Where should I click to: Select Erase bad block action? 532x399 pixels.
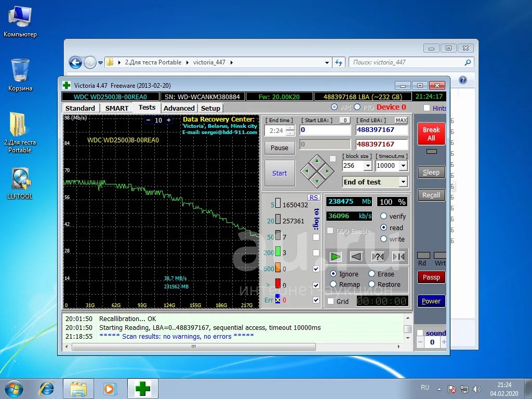(372, 274)
